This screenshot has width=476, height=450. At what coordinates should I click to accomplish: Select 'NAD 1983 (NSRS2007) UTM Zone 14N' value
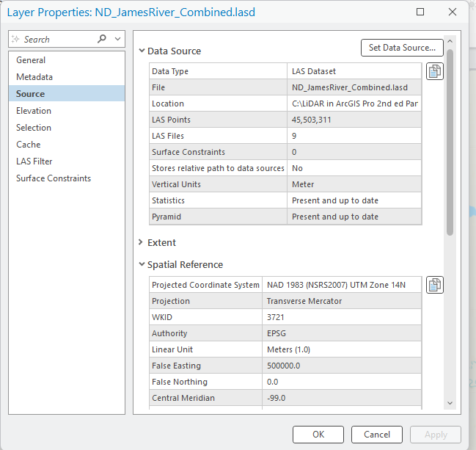pyautogui.click(x=342, y=285)
